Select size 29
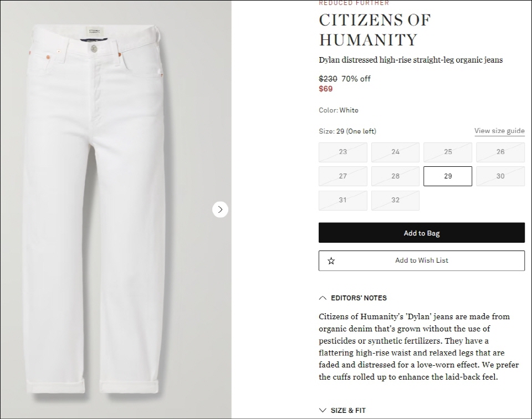 click(448, 176)
